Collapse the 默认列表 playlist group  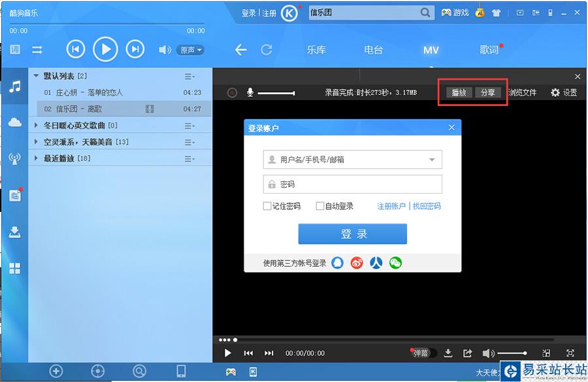(x=37, y=76)
